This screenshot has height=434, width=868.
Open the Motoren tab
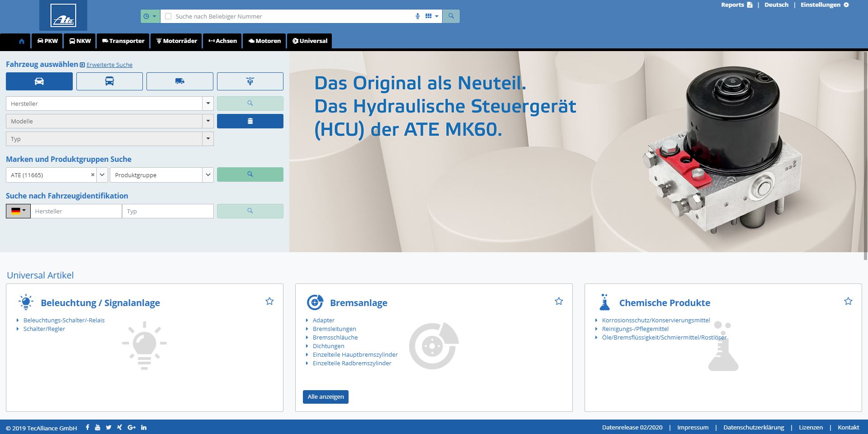tap(264, 41)
